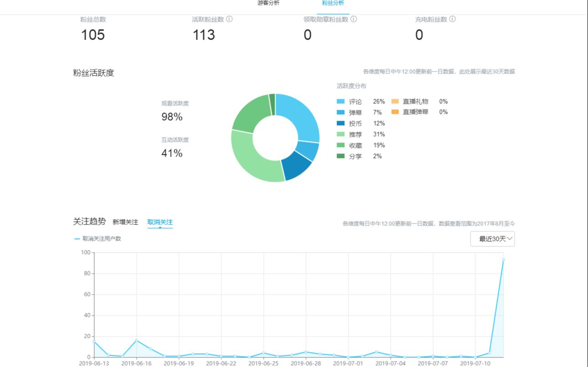Image resolution: width=588 pixels, height=367 pixels.
Task: Click the 2019-06-28 axis date label
Action: (x=306, y=363)
